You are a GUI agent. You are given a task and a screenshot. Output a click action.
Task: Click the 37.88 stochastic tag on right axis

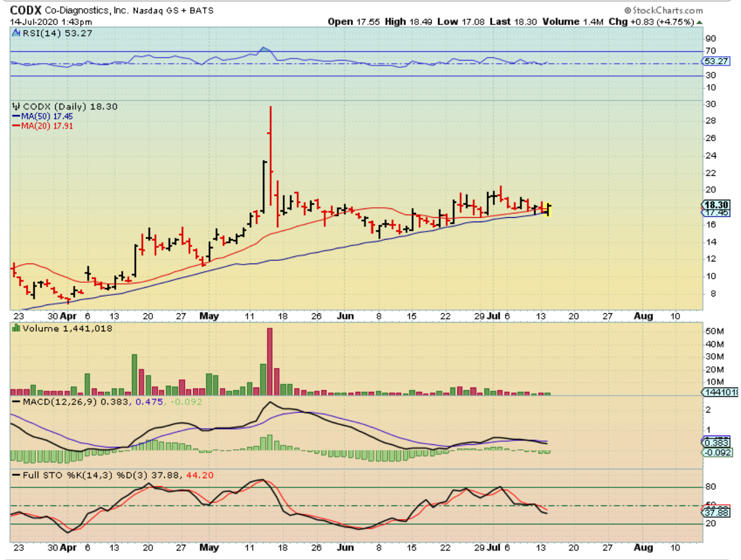pos(716,513)
